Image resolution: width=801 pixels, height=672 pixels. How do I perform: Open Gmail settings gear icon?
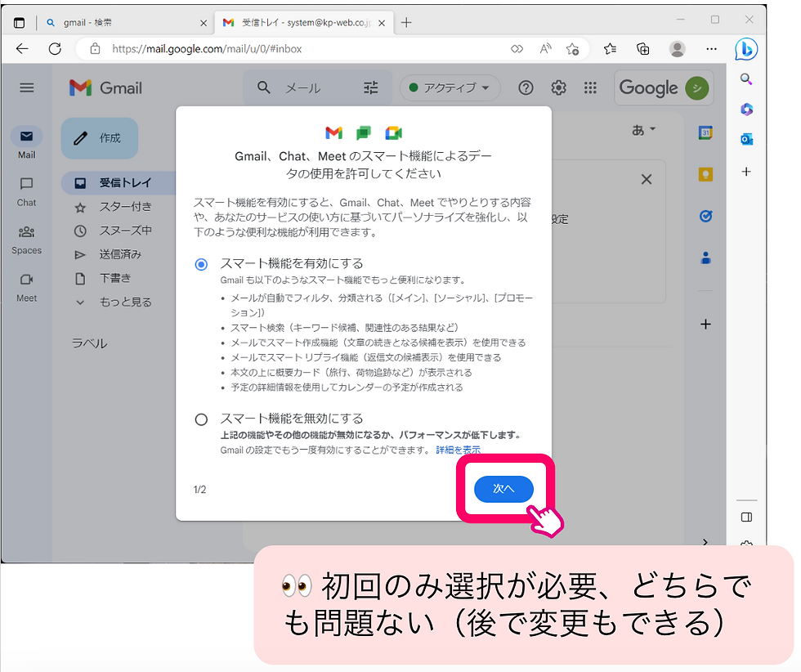558,88
